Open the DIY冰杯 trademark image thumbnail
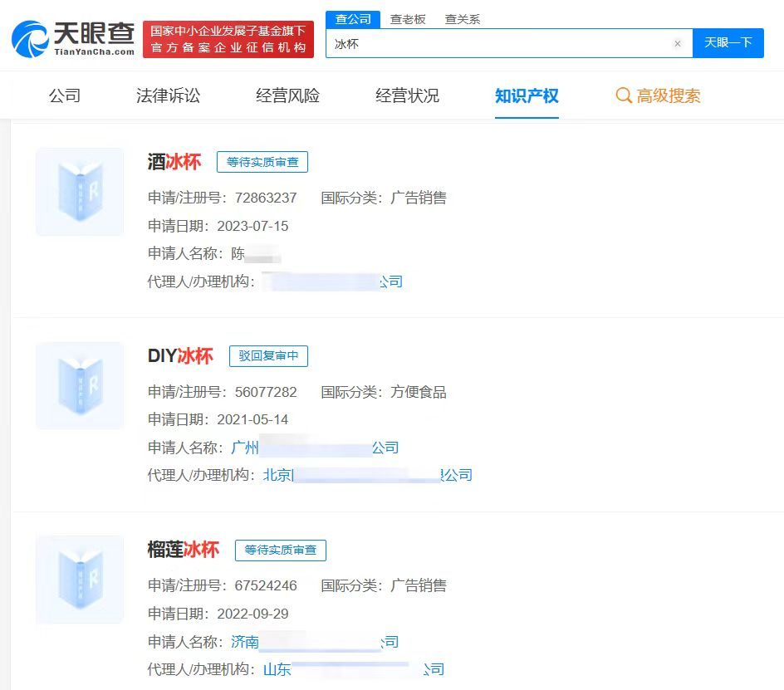Image resolution: width=784 pixels, height=690 pixels. coord(79,384)
